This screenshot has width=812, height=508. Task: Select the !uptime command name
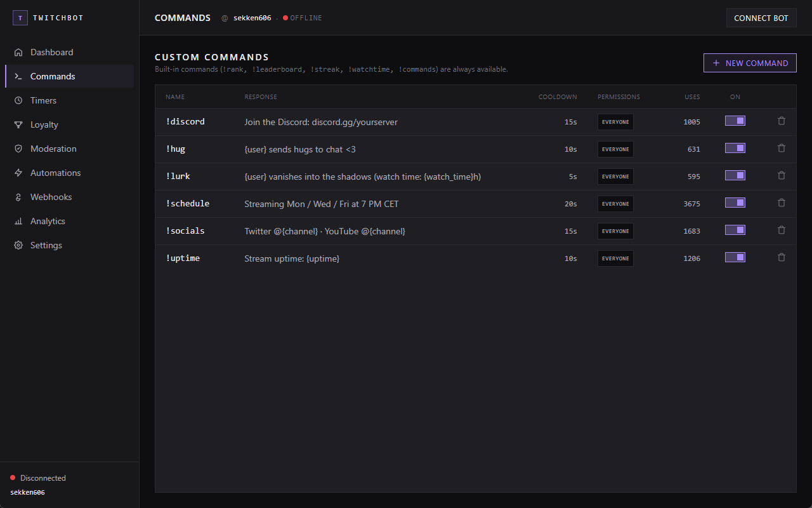[183, 258]
